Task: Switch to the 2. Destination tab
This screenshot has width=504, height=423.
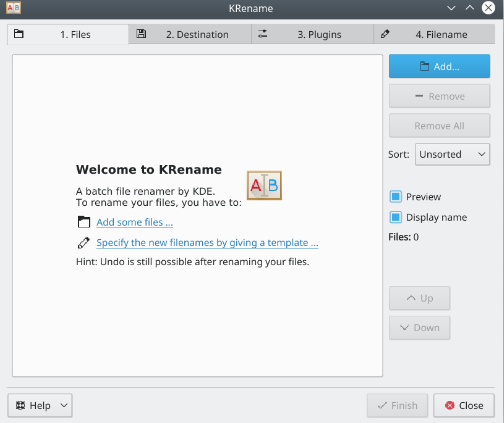Action: [x=190, y=34]
